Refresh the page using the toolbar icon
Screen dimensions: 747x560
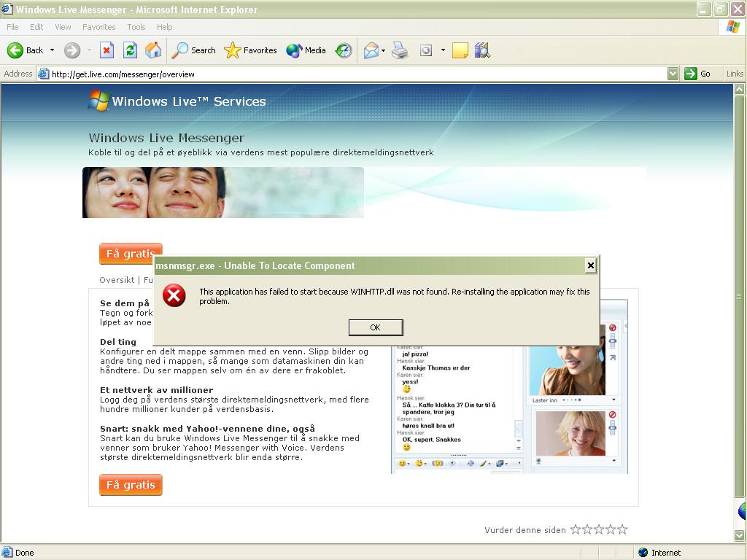130,50
